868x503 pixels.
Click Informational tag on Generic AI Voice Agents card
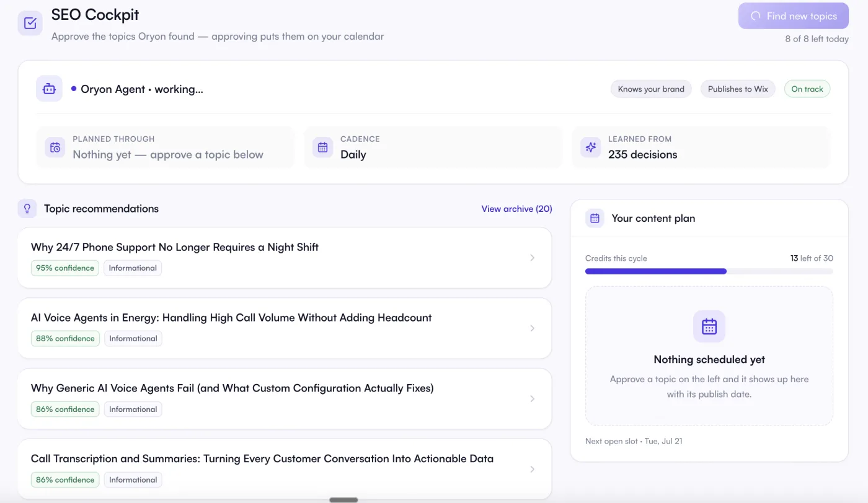tap(133, 409)
